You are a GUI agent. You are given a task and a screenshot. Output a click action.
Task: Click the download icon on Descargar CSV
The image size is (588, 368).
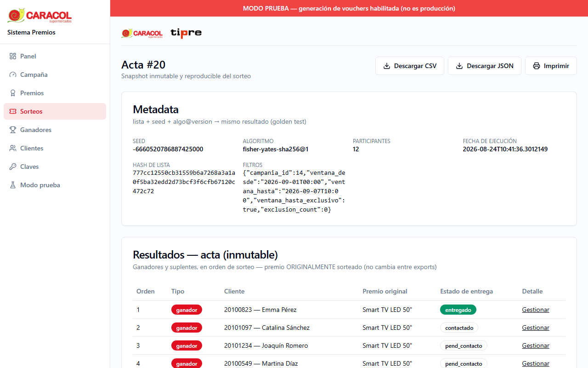(x=387, y=66)
